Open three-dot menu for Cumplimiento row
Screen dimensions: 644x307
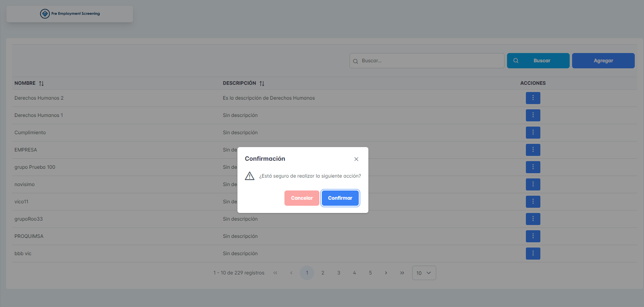point(533,133)
